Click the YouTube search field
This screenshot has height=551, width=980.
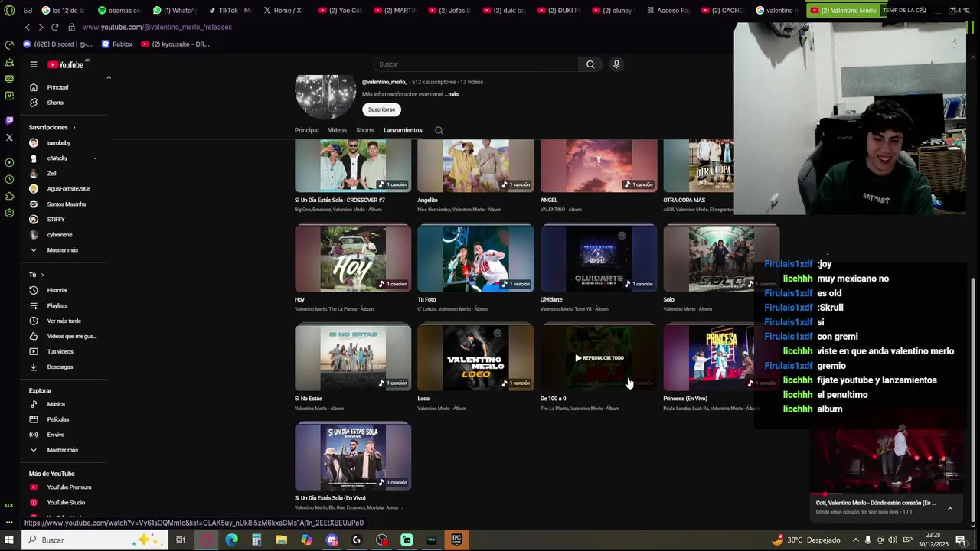tap(475, 64)
